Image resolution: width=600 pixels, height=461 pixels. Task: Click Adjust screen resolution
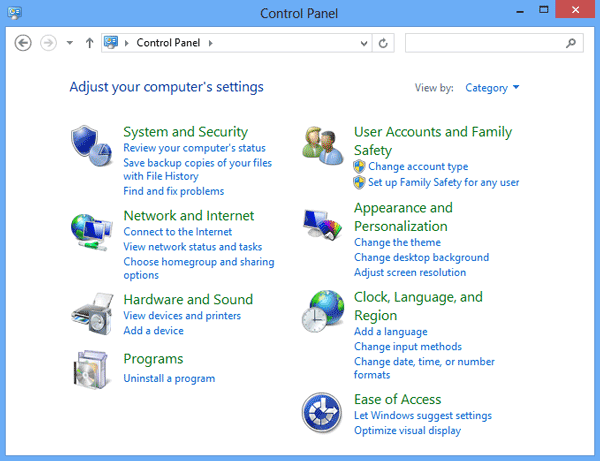click(410, 272)
